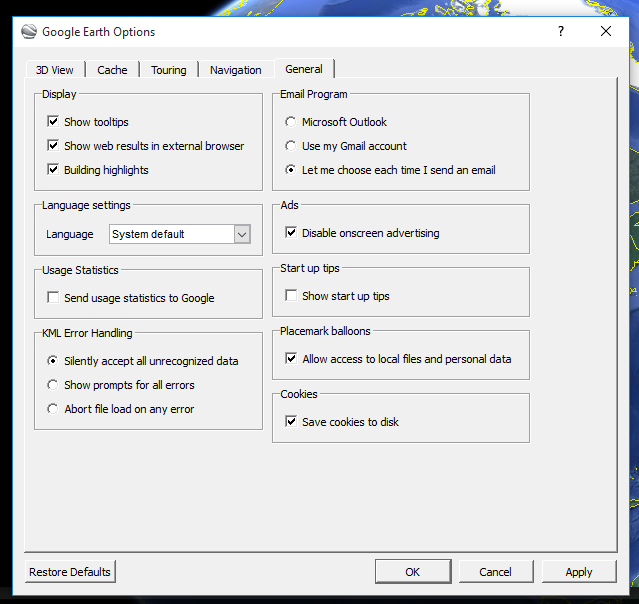
Task: Uncheck Show web results in external browser
Action: [53, 145]
